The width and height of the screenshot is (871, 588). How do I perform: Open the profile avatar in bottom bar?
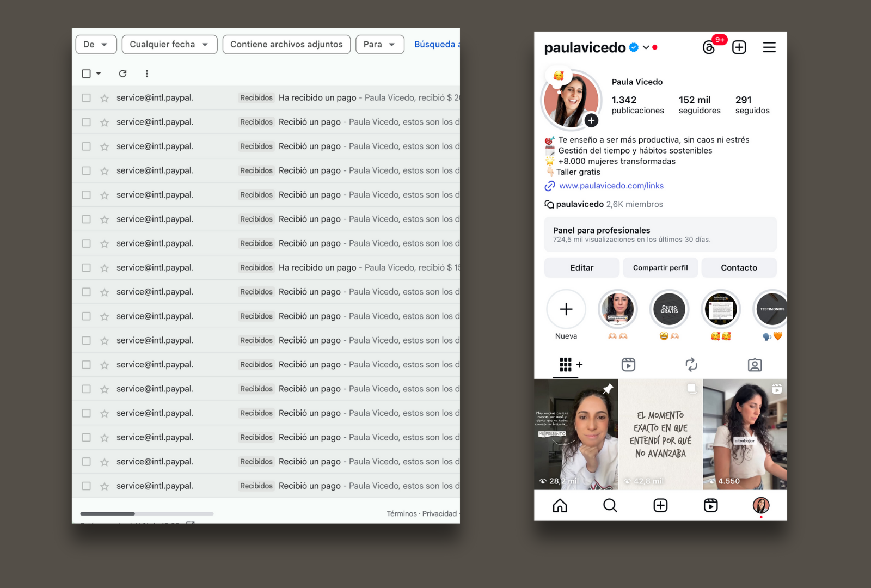click(x=761, y=506)
